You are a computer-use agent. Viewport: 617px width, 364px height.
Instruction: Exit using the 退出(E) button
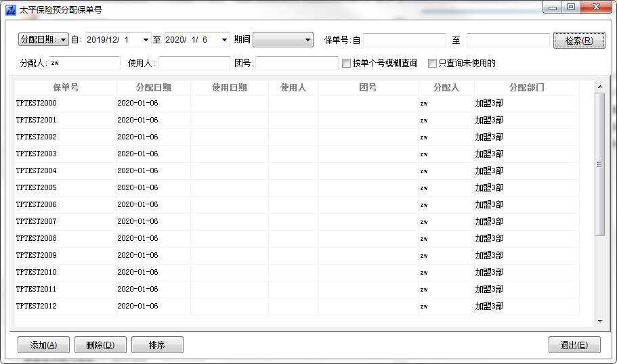[574, 345]
